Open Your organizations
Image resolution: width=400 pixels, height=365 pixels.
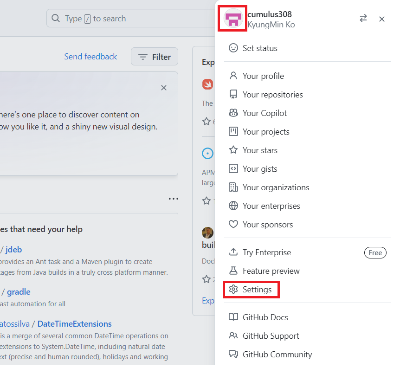[x=276, y=188]
